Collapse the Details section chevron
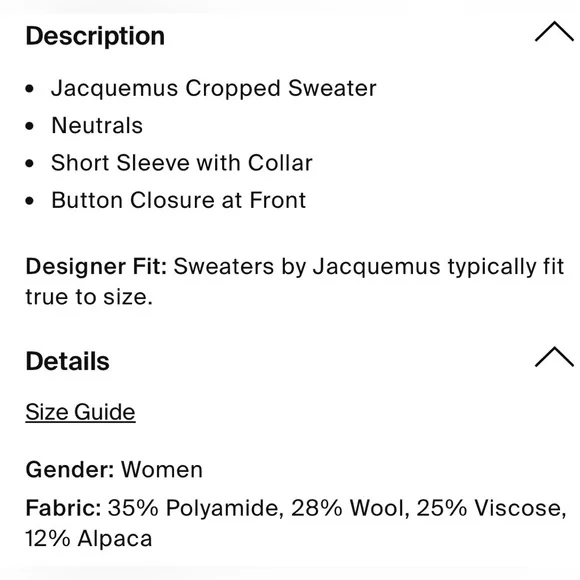 click(554, 357)
